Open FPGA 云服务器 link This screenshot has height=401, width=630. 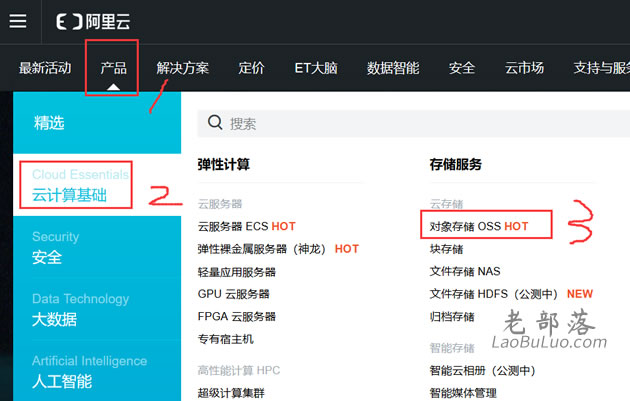tap(237, 317)
